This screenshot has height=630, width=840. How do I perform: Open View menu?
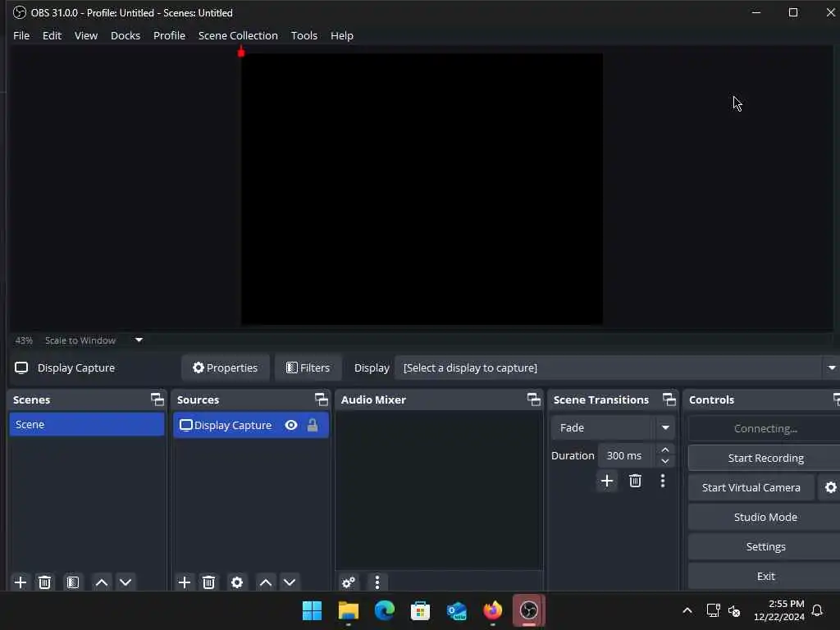pos(85,35)
